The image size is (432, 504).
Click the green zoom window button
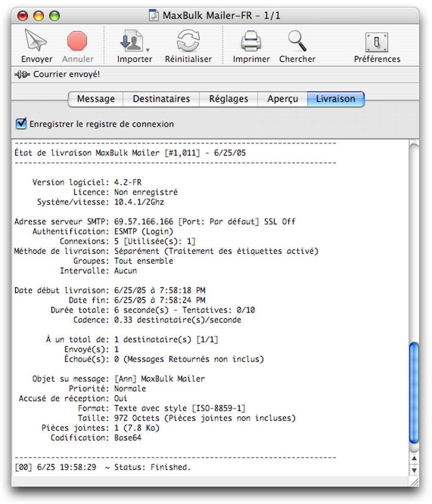pyautogui.click(x=54, y=16)
